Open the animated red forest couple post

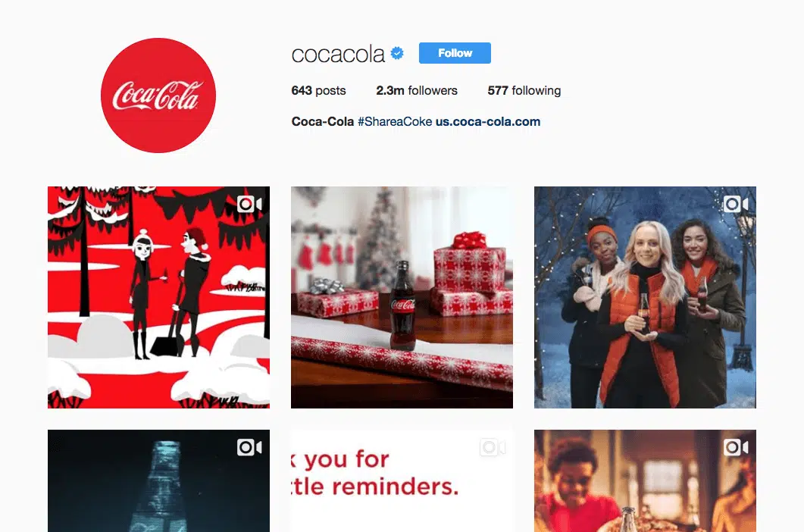click(158, 298)
